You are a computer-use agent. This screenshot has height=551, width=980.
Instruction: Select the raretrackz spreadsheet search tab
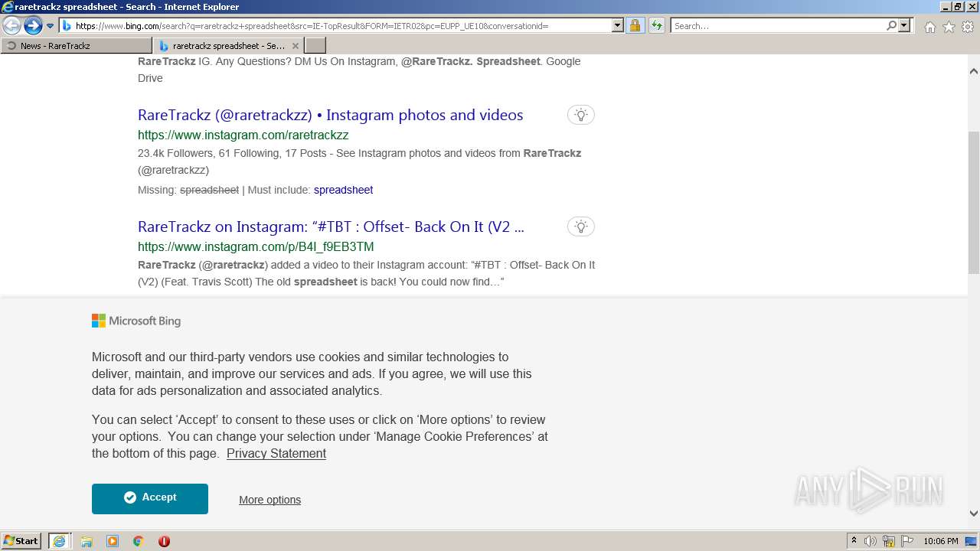point(221,46)
